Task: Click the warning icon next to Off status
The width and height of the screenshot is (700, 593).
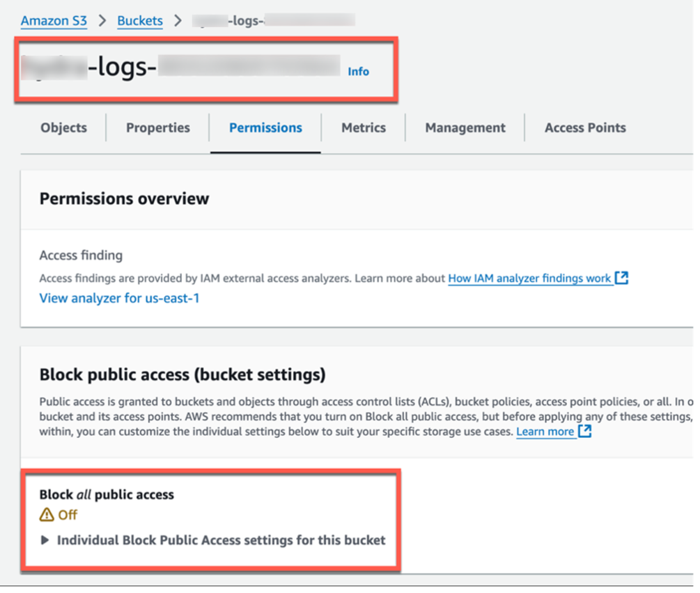Action: [x=45, y=516]
